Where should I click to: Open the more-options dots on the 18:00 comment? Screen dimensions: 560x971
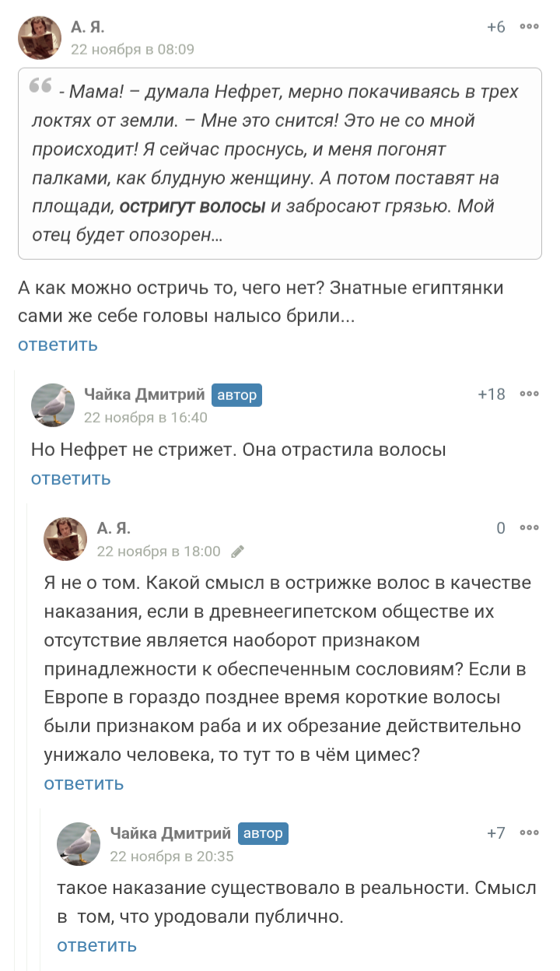point(529,528)
